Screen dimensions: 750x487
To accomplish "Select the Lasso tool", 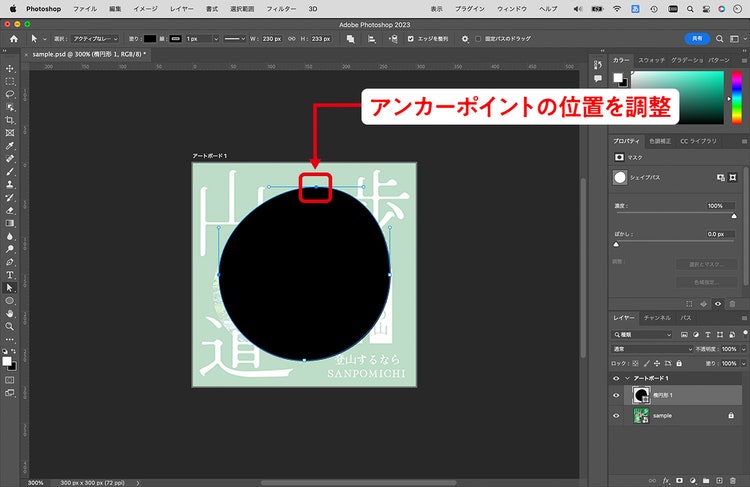I will coord(10,94).
